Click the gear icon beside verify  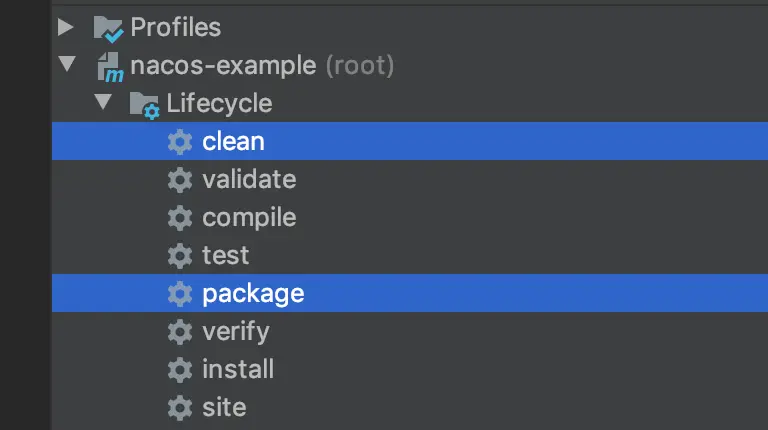click(x=180, y=331)
